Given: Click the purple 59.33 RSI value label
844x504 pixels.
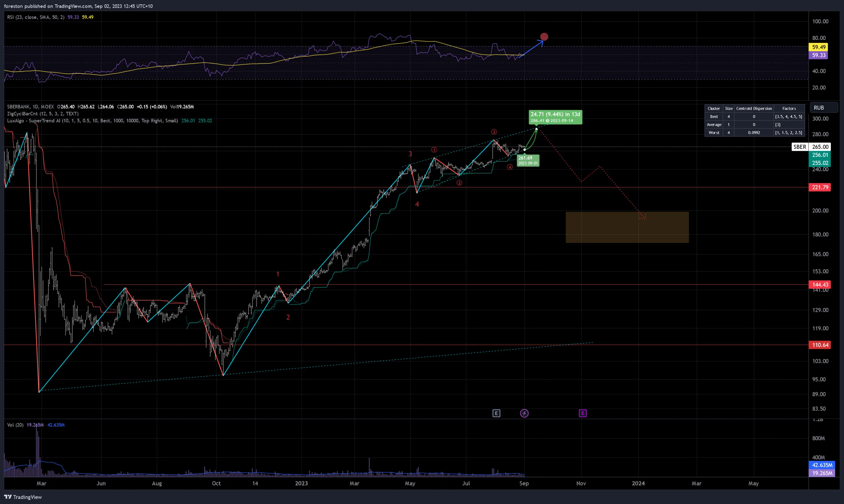Looking at the screenshot, I should click(x=818, y=55).
